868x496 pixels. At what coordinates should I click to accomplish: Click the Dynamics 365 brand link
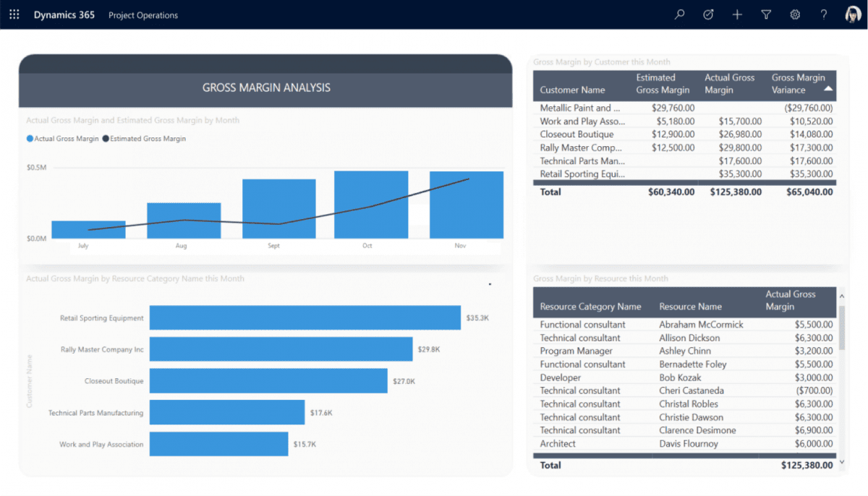(x=64, y=14)
